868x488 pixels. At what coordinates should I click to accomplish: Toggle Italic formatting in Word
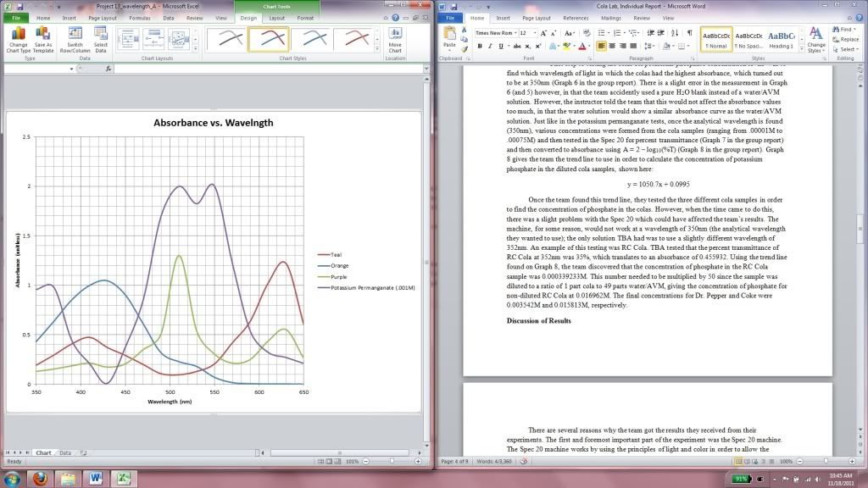coord(490,46)
